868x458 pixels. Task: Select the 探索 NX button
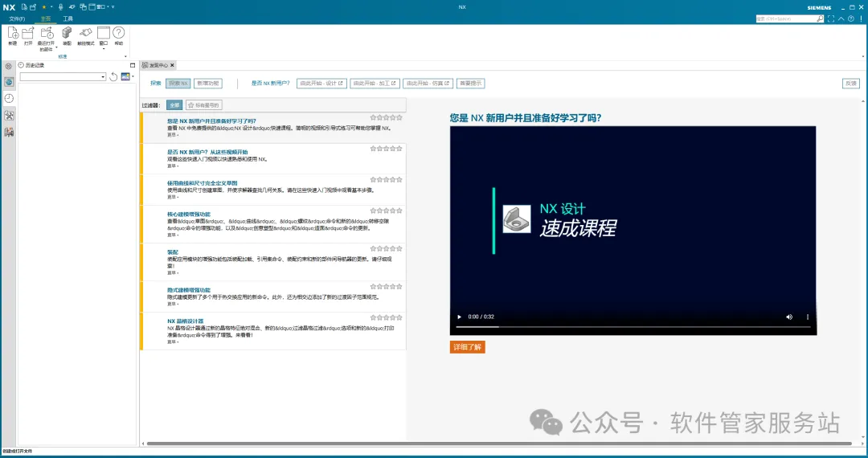click(x=178, y=84)
